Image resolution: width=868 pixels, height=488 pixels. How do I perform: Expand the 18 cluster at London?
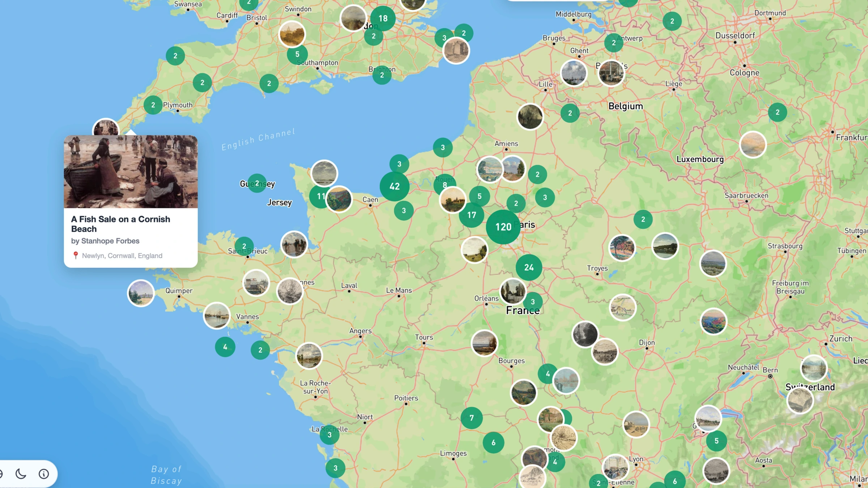coord(383,18)
